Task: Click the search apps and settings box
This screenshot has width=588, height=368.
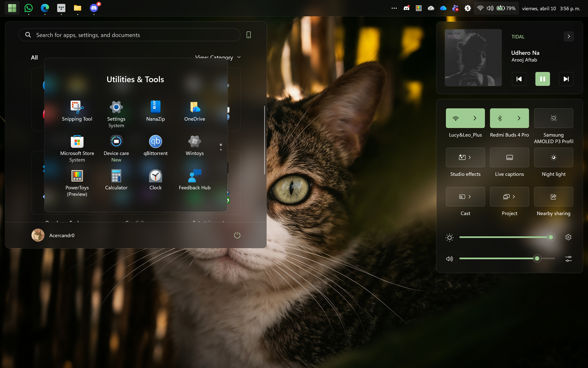Action: click(129, 35)
